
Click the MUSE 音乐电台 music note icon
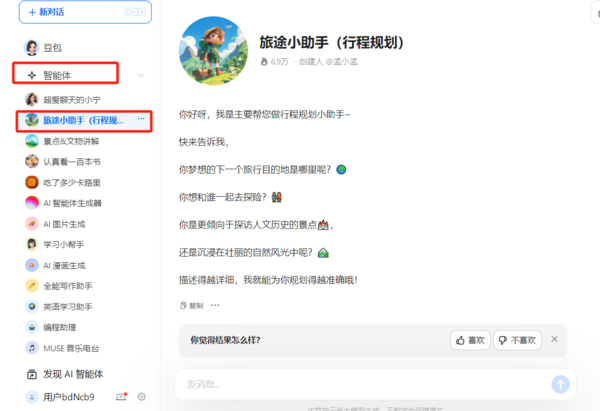pos(32,348)
